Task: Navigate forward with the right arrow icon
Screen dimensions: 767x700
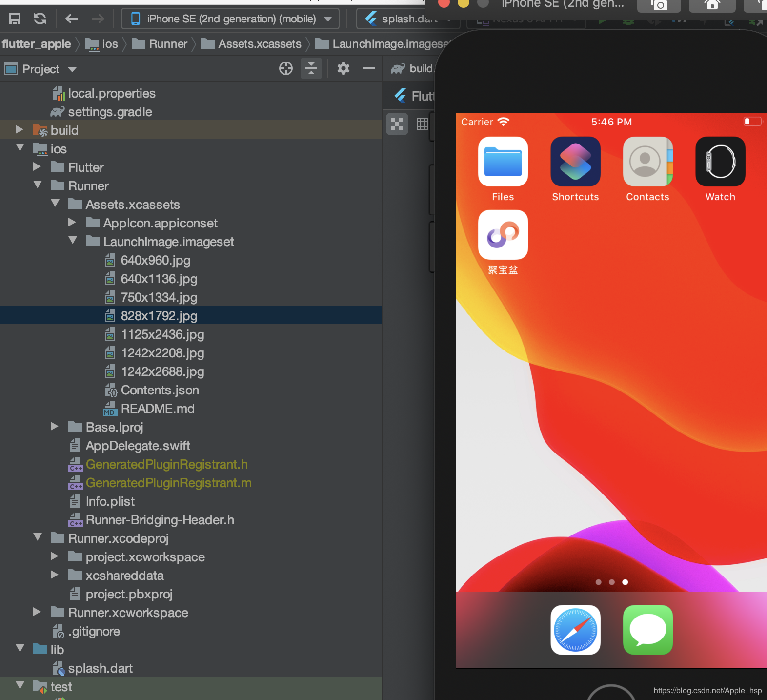Action: tap(98, 19)
